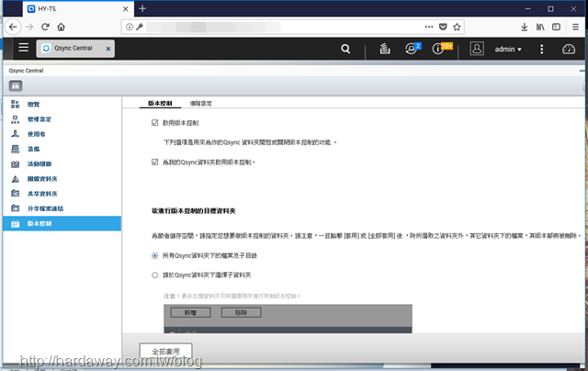
Task: Go forward in the browser
Action: [x=29, y=27]
